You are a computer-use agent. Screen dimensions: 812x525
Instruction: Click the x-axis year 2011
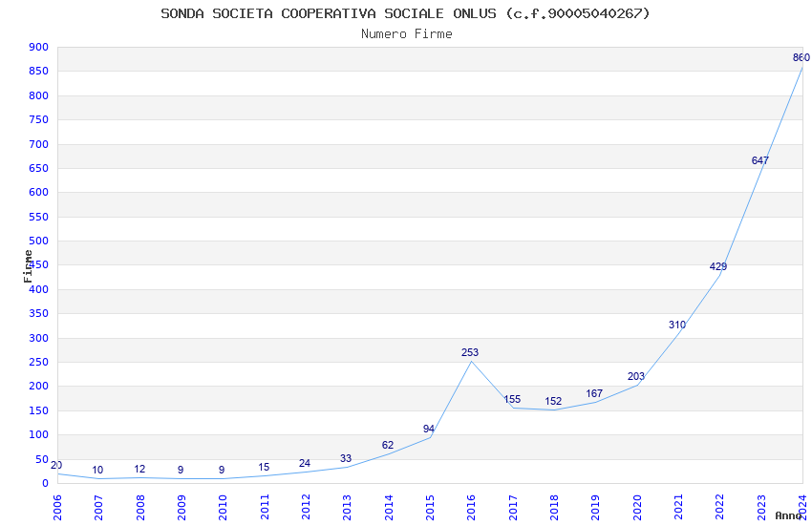264,507
